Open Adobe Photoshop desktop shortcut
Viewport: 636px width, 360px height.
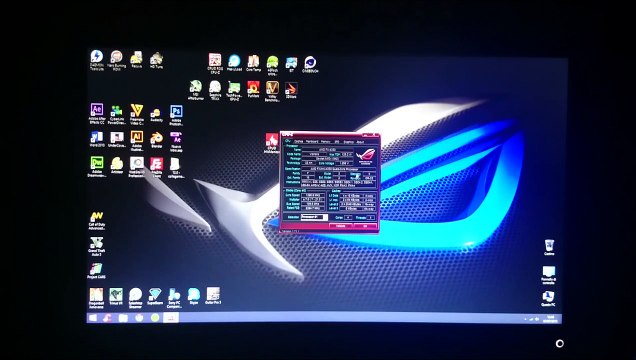point(176,114)
